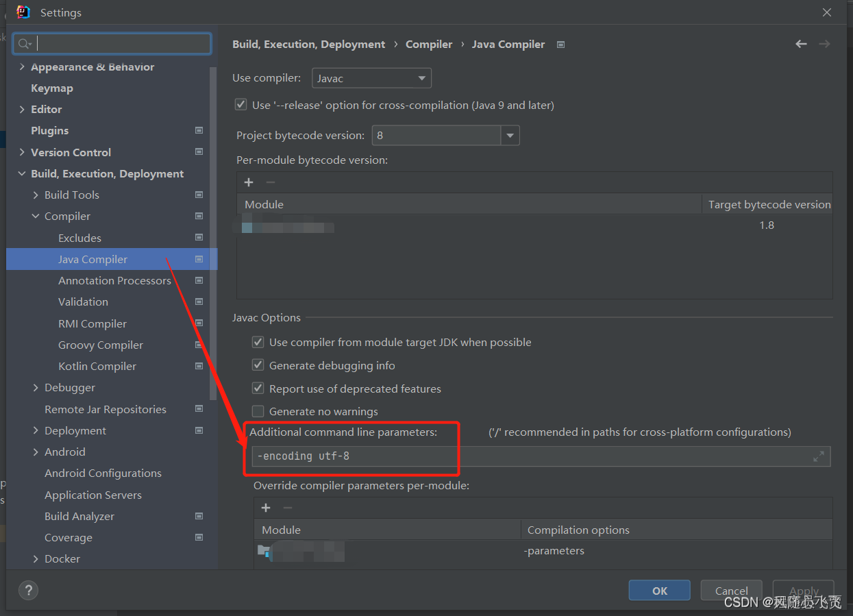The width and height of the screenshot is (853, 616).
Task: Click the back navigation arrow
Action: click(801, 44)
